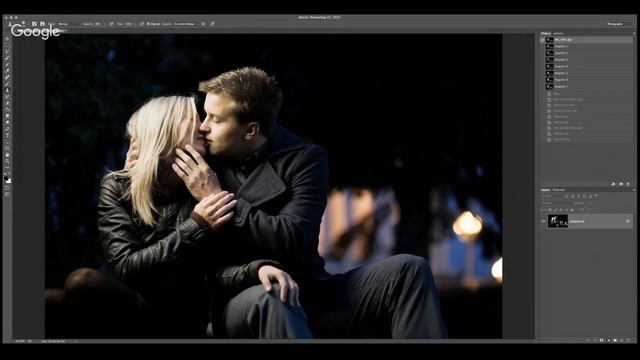This screenshot has width=640, height=360.
Task: Select Snapshot 1 in History panel
Action: tap(589, 46)
